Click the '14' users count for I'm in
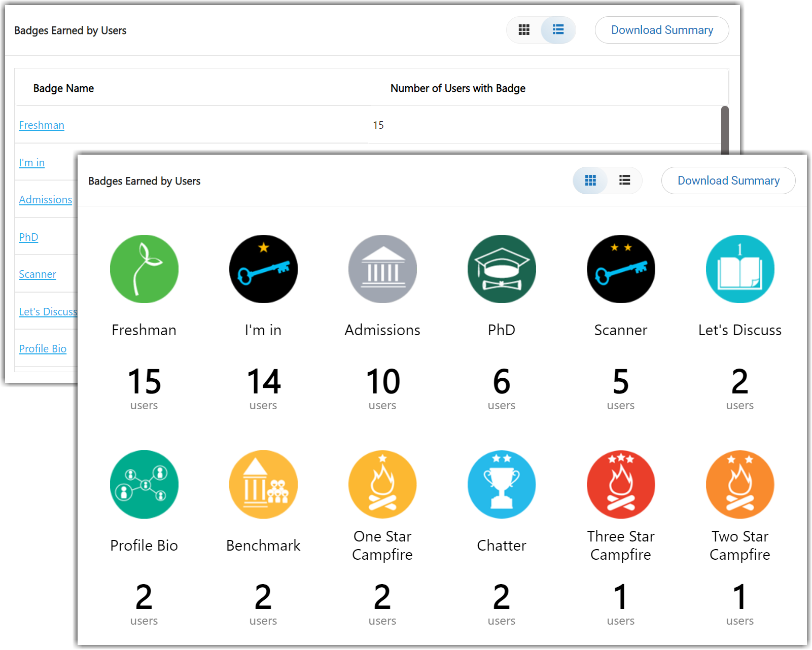This screenshot has height=650, width=812. [263, 382]
